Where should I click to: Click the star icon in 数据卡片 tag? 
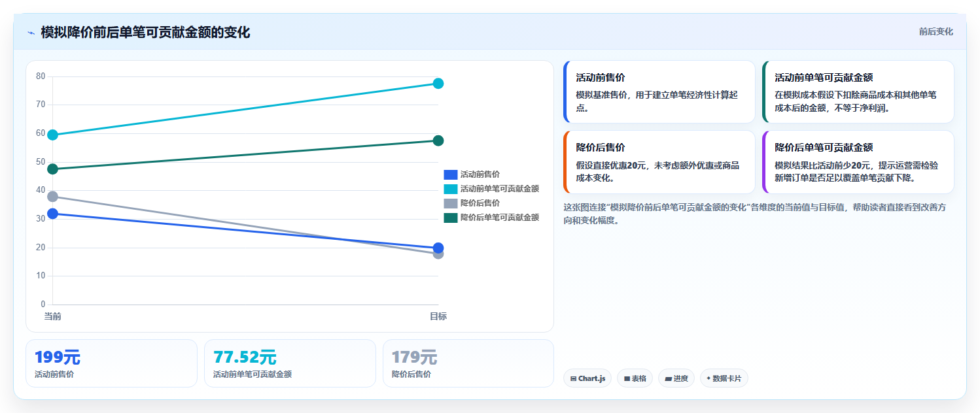click(x=709, y=378)
